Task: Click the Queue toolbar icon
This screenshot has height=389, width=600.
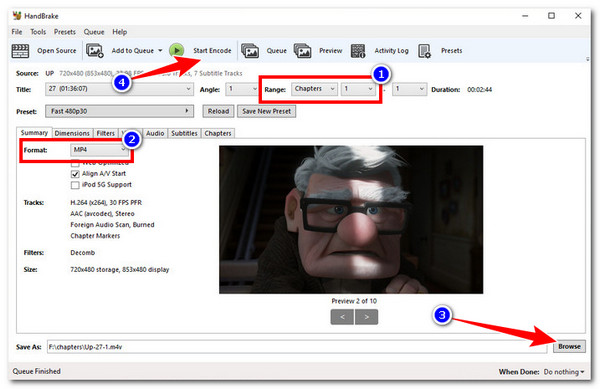Action: (250, 50)
